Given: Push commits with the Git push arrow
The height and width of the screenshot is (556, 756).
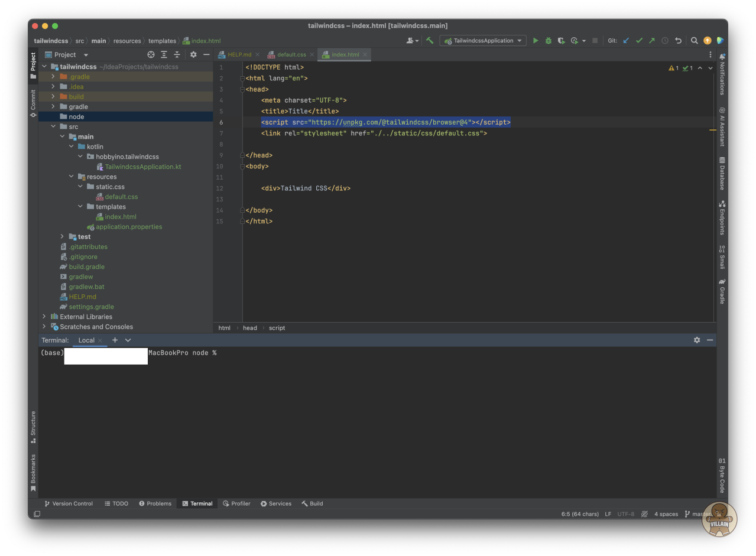Looking at the screenshot, I should pyautogui.click(x=652, y=41).
